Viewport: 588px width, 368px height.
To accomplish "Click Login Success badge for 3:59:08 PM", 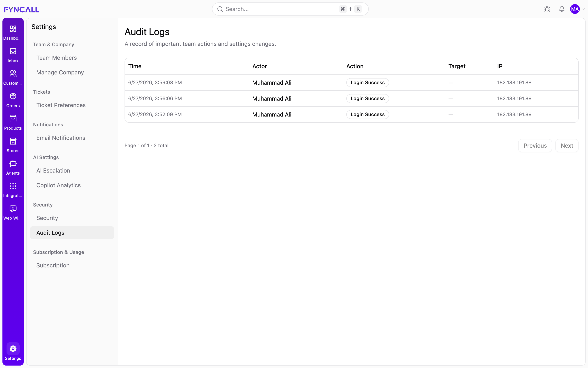I will pyautogui.click(x=368, y=83).
